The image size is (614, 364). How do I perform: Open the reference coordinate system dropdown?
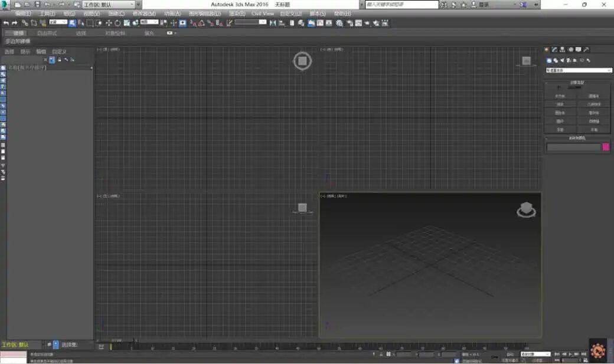click(x=149, y=22)
